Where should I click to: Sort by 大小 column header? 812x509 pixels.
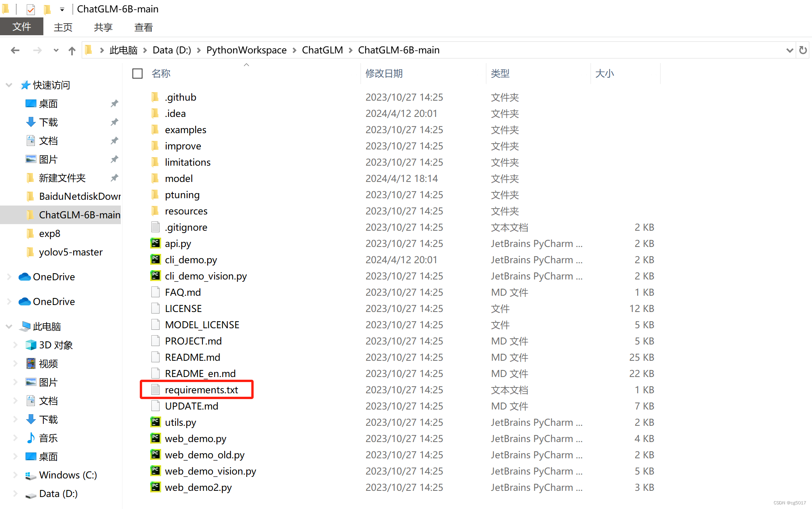pyautogui.click(x=604, y=74)
